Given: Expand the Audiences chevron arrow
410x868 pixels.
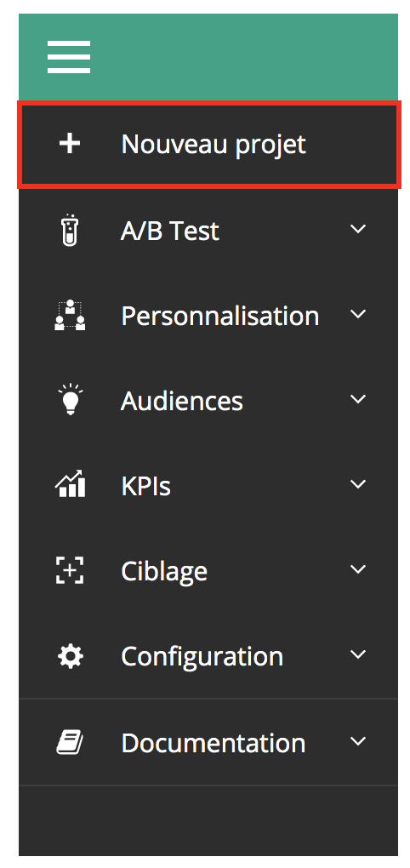Looking at the screenshot, I should point(358,399).
